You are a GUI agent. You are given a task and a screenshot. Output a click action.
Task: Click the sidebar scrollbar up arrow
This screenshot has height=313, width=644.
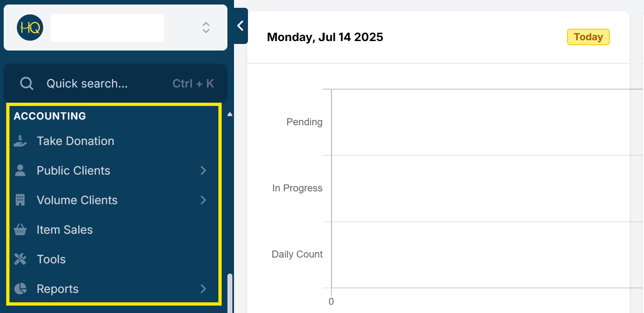(230, 114)
